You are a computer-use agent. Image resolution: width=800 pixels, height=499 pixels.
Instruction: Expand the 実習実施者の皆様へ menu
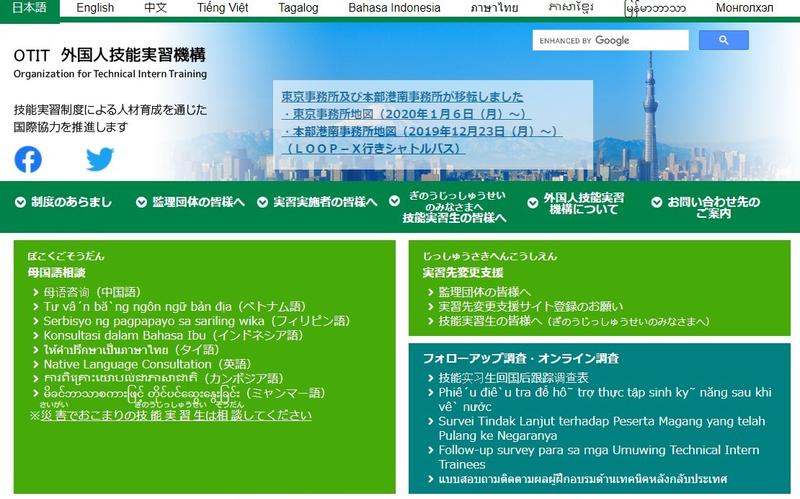tap(317, 202)
